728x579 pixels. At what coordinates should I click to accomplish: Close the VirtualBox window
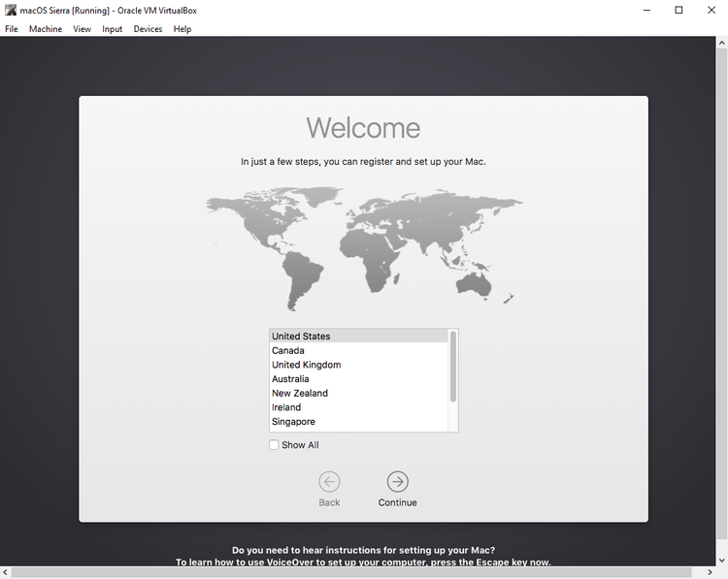click(711, 10)
